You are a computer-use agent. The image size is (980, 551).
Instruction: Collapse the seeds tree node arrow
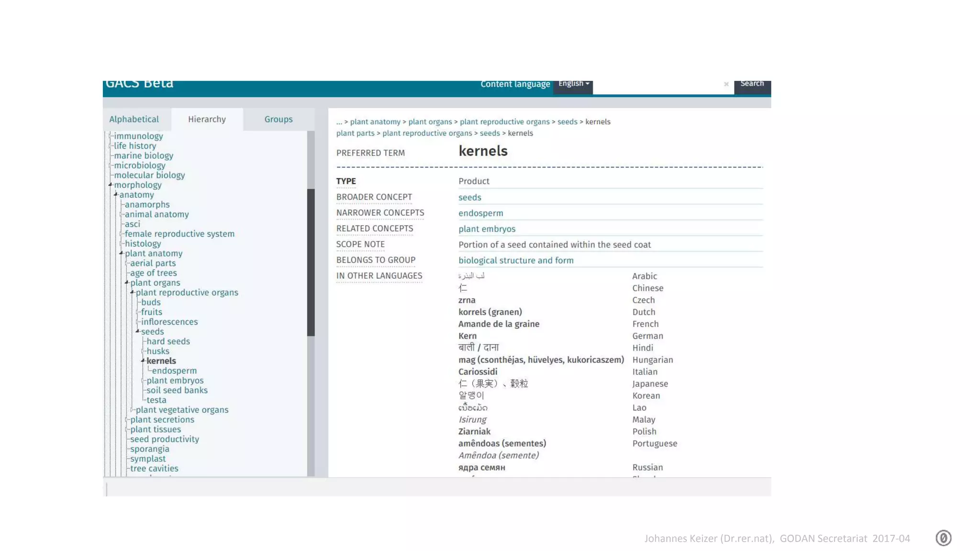click(x=137, y=331)
